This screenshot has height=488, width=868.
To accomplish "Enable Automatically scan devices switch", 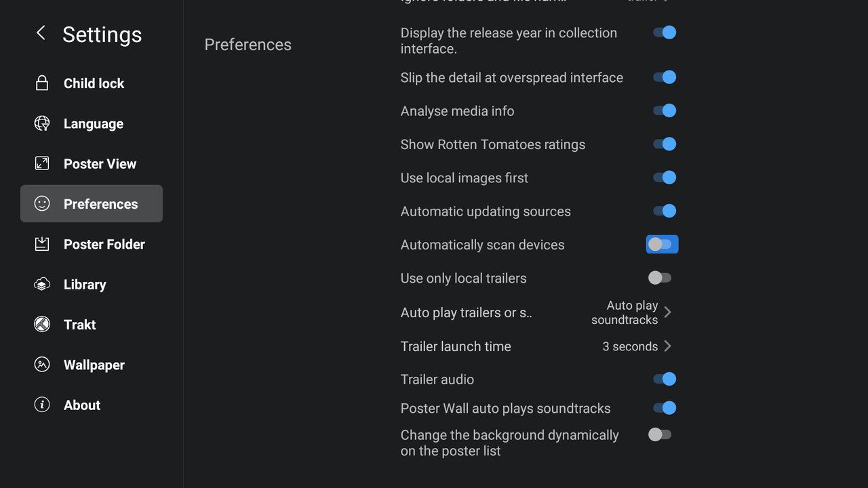I will click(662, 245).
